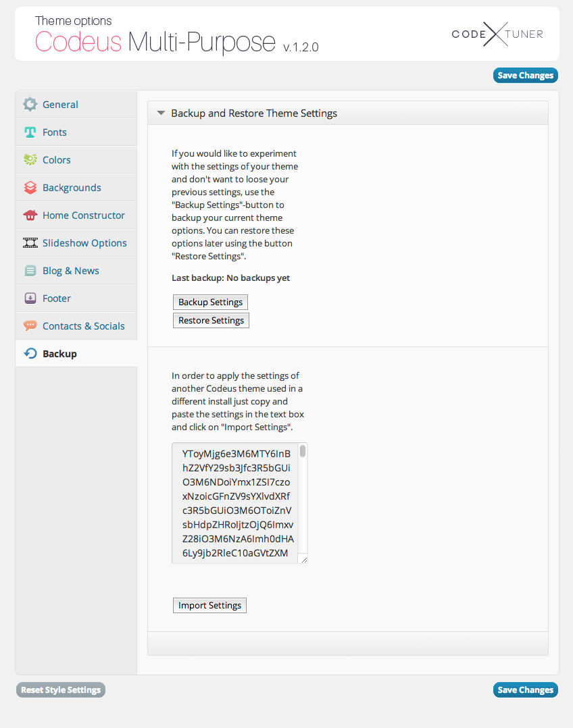Click the Backup Settings button
This screenshot has width=573, height=728.
click(x=209, y=302)
